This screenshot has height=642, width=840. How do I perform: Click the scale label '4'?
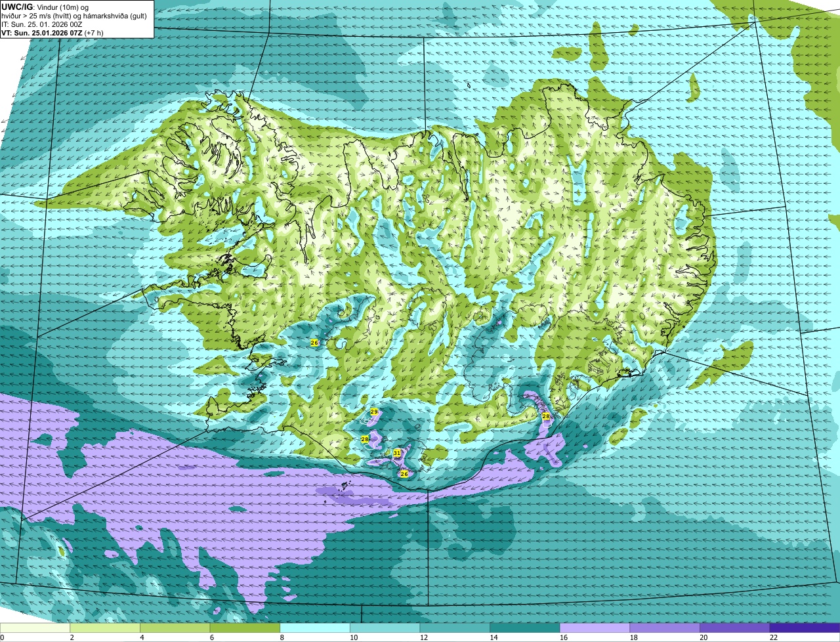142,637
